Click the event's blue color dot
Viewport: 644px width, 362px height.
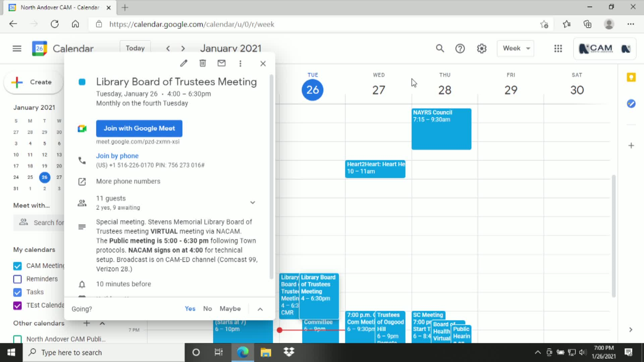click(x=82, y=82)
